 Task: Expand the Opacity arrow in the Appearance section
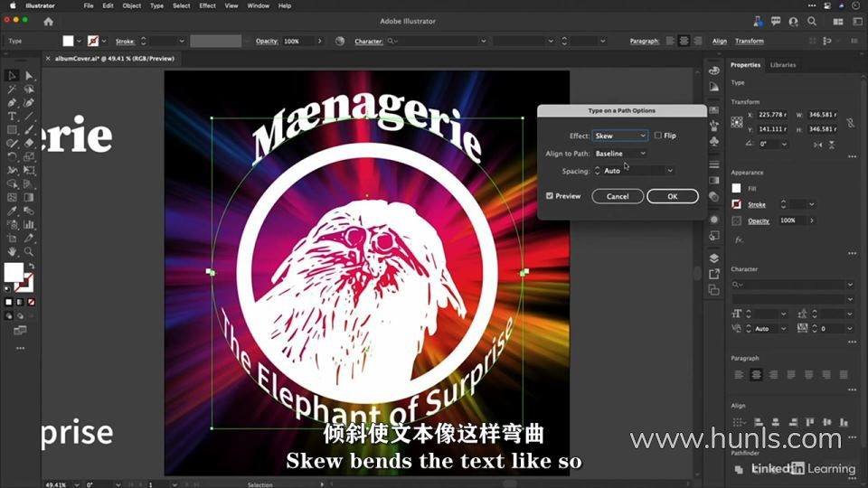click(812, 221)
